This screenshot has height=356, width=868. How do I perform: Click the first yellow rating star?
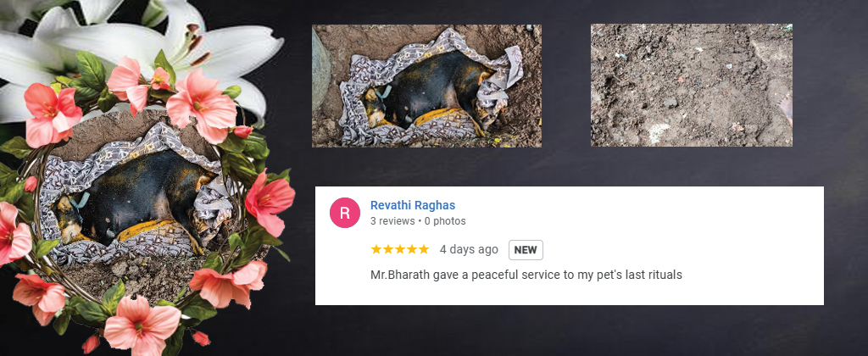[376, 250]
